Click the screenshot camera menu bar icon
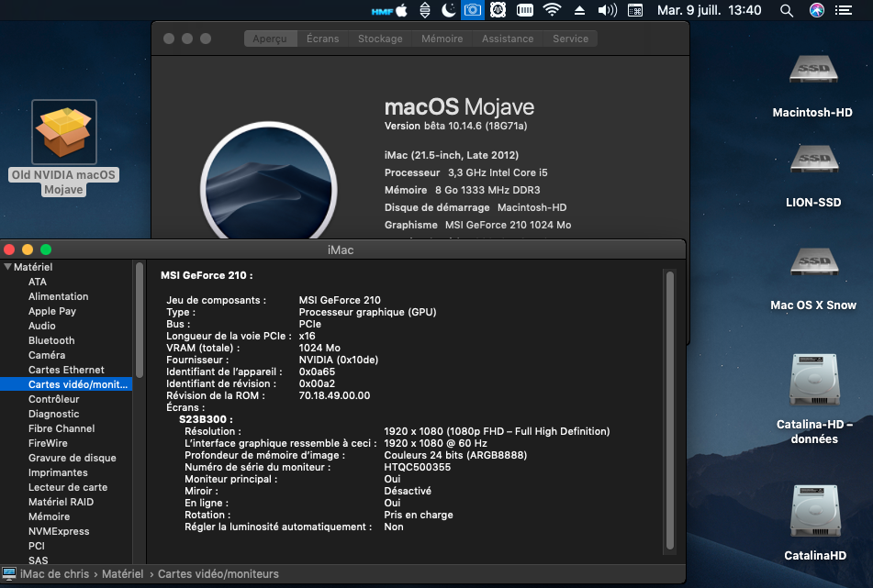 (472, 10)
